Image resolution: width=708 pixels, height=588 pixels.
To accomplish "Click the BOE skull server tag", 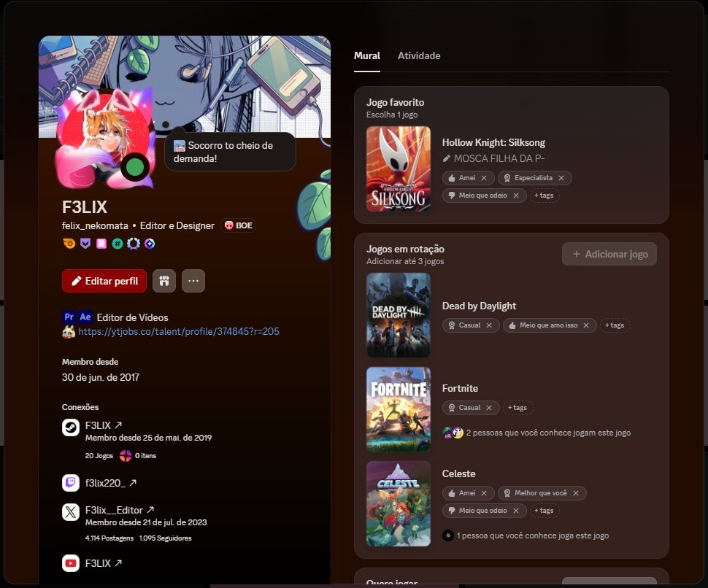I will tap(239, 225).
